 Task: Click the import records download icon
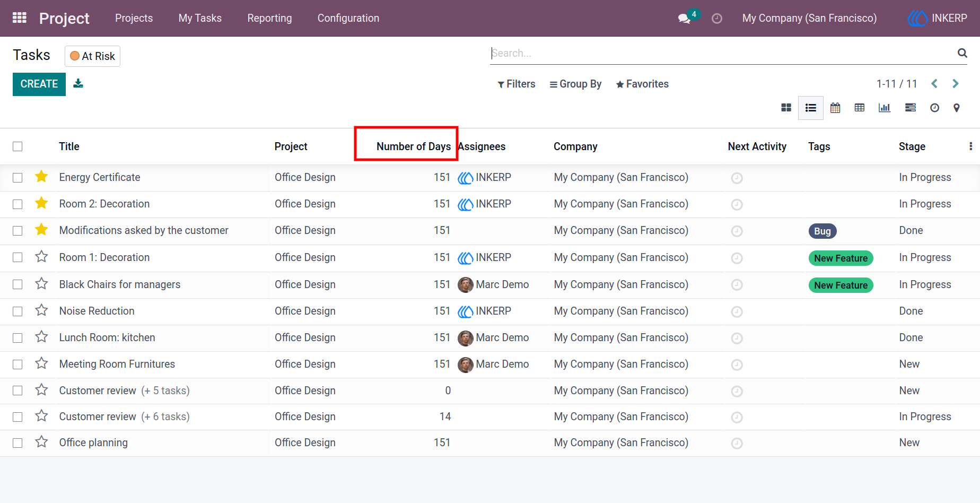tap(78, 83)
